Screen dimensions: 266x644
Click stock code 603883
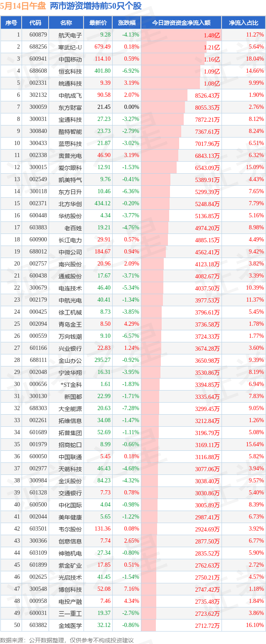tap(38, 228)
